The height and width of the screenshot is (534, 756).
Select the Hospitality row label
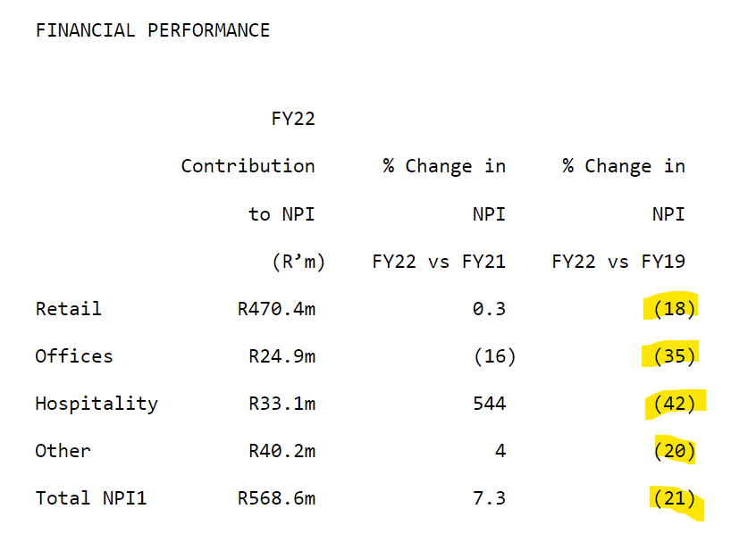(97, 404)
